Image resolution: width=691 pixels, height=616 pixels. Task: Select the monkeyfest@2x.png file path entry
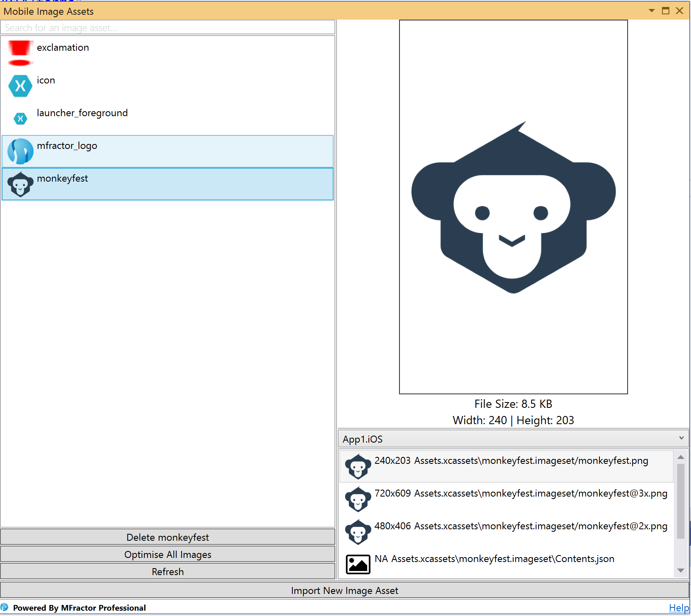coord(506,532)
